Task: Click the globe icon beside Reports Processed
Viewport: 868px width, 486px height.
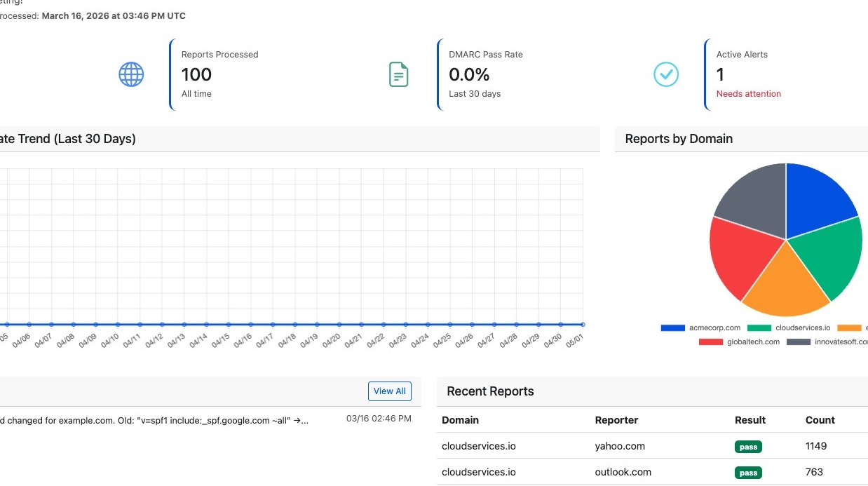Action: click(131, 74)
